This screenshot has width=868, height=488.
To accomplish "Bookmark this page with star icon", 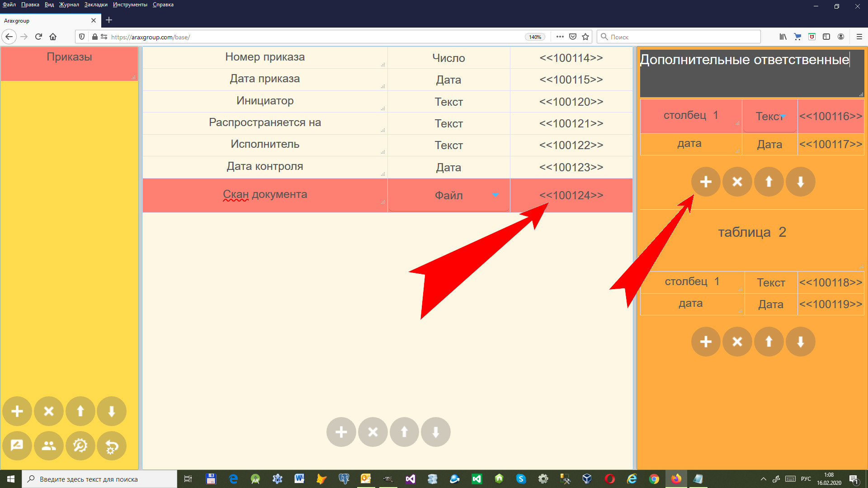I will [586, 37].
